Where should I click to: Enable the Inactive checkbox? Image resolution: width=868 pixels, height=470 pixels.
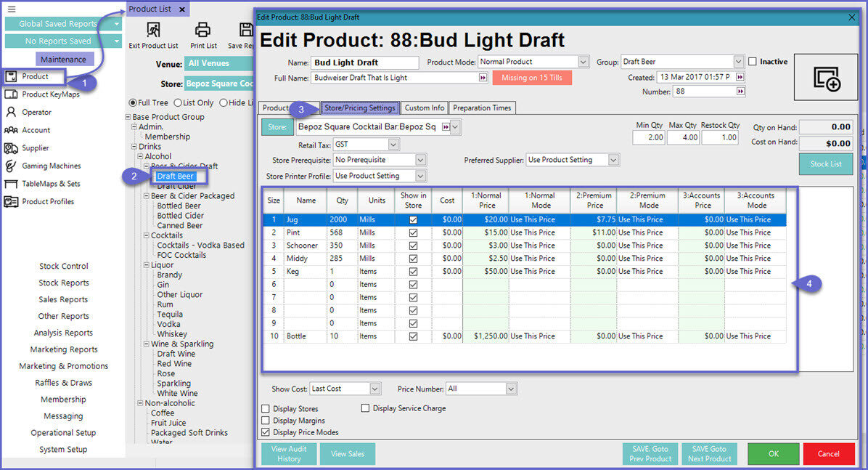[x=753, y=62]
